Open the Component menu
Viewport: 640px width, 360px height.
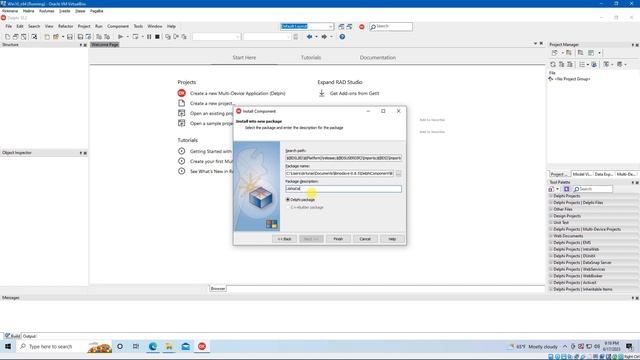tap(118, 26)
